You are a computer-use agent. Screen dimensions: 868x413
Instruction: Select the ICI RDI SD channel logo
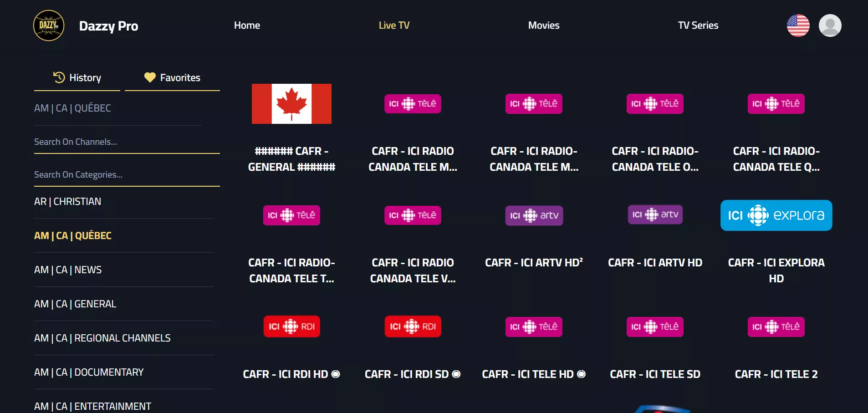click(413, 326)
